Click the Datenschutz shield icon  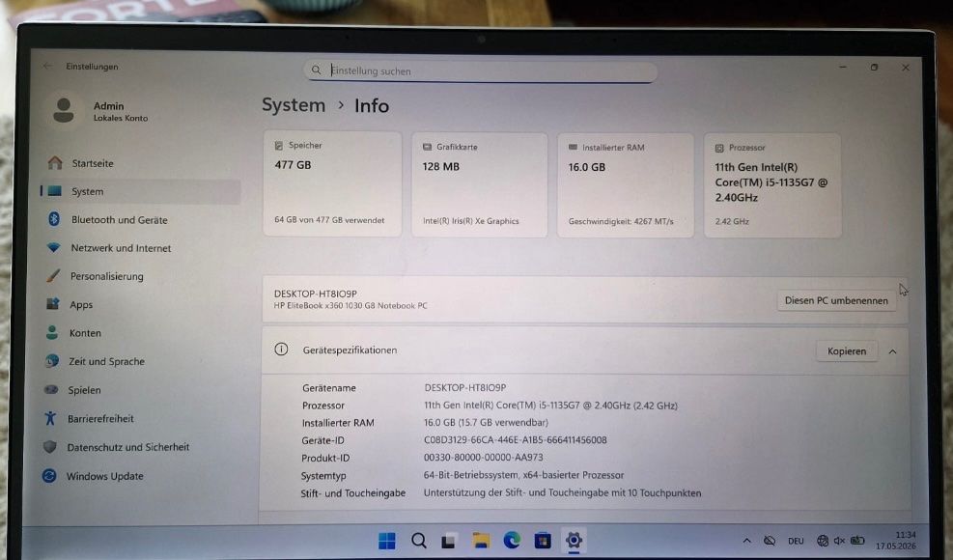point(50,447)
